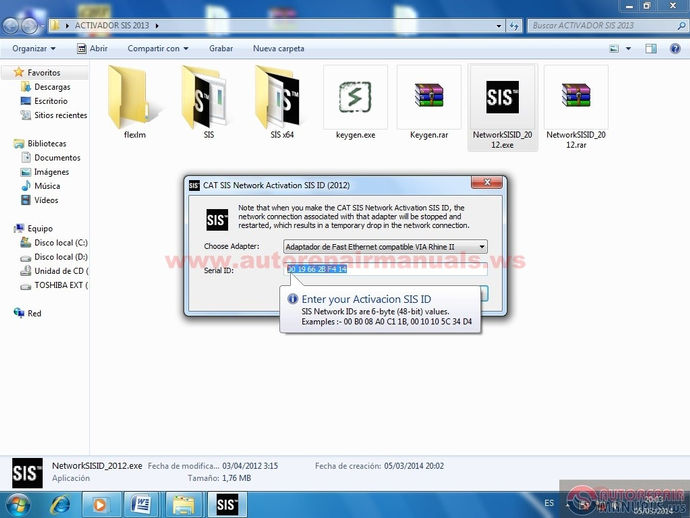Open the Help question mark icon
Viewport: 690px width, 518px height.
[675, 48]
